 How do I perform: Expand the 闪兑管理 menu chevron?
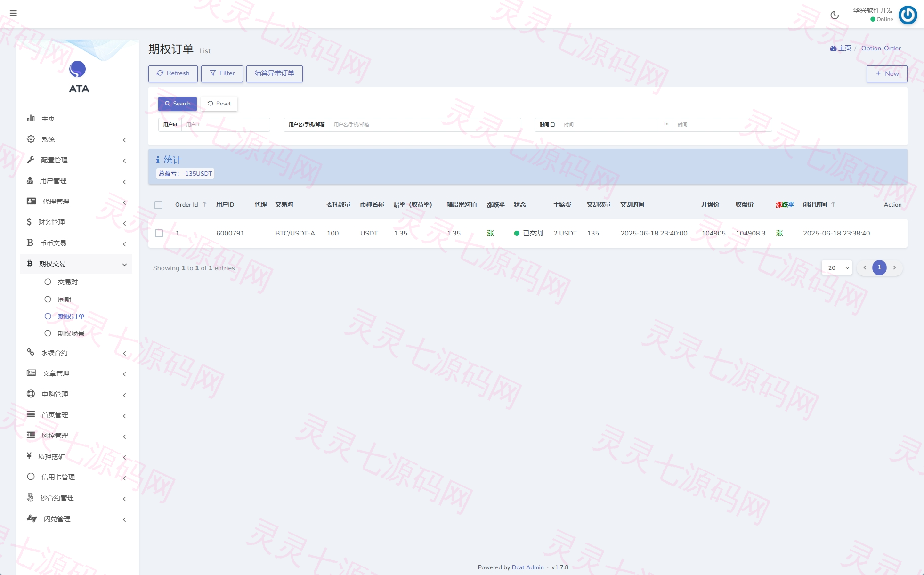coord(124,519)
